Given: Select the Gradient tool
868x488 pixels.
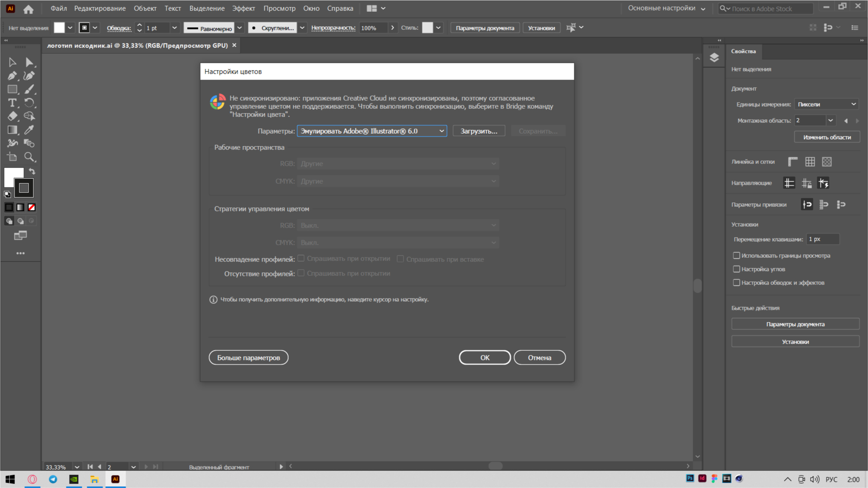Looking at the screenshot, I should click(x=12, y=130).
